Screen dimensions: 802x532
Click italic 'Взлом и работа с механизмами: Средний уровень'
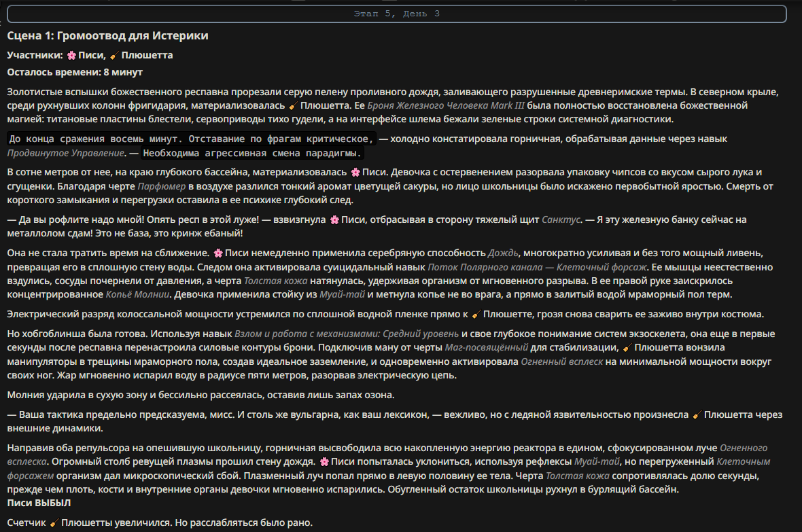pos(347,334)
